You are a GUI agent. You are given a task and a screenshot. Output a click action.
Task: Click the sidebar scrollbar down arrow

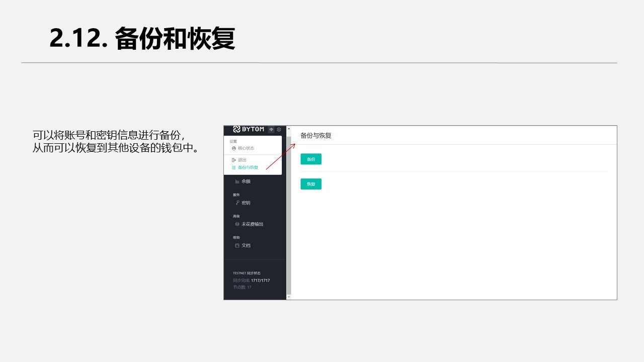pos(289,297)
